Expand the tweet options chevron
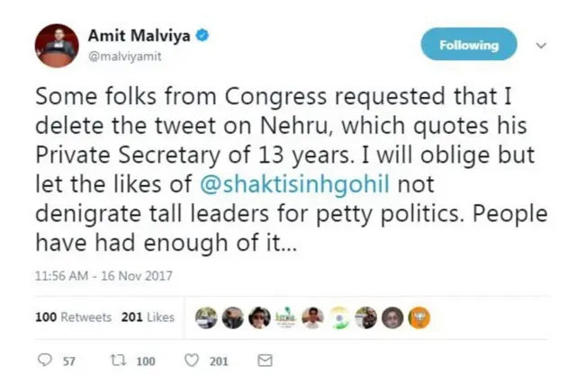The width and height of the screenshot is (576, 392). point(541,44)
